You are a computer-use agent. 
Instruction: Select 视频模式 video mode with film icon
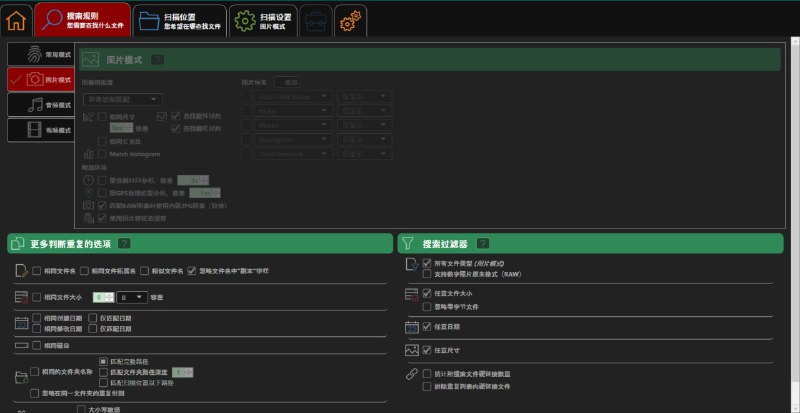pyautogui.click(x=42, y=130)
